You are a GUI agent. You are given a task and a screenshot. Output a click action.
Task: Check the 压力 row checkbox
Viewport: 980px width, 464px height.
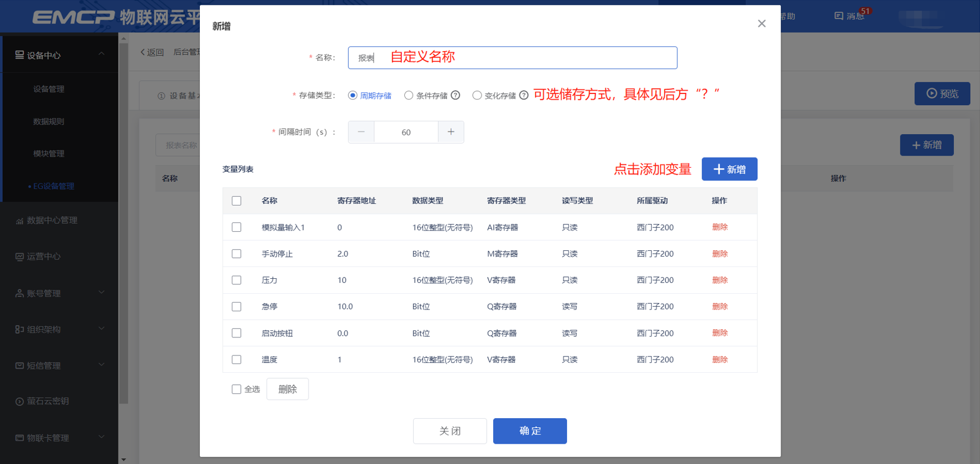(236, 280)
